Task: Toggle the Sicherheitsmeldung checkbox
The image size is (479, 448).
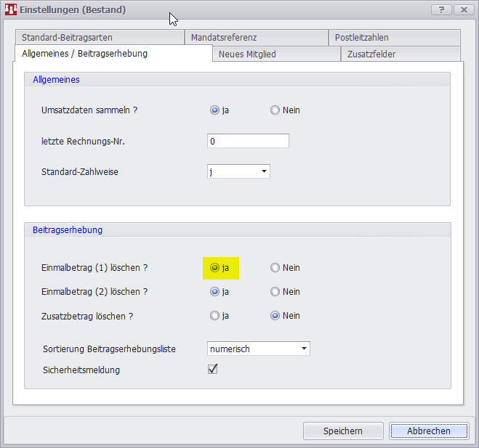Action: (x=213, y=369)
